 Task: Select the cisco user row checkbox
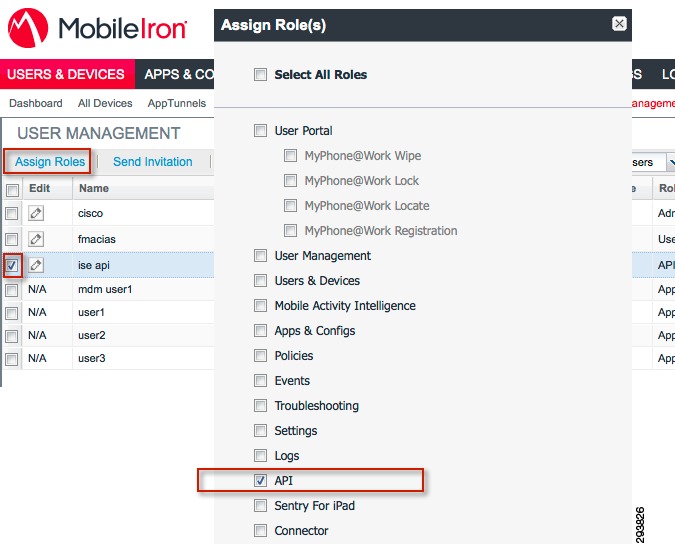pyautogui.click(x=12, y=213)
